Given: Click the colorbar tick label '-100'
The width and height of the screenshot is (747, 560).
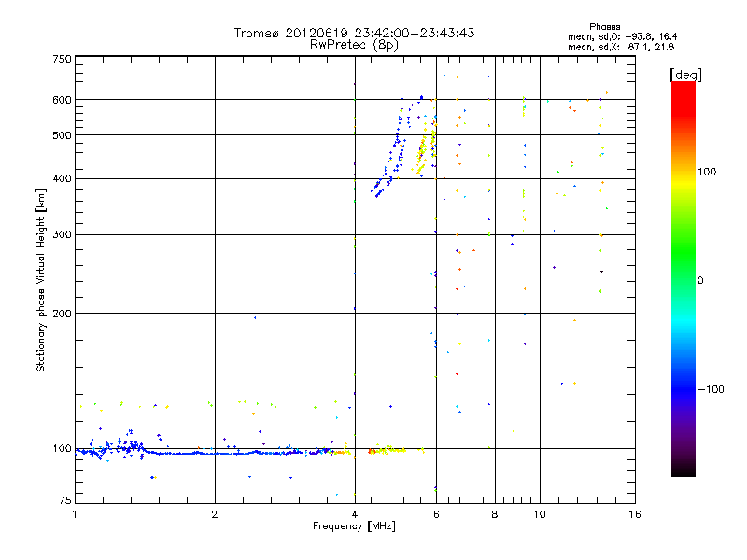Looking at the screenshot, I should [711, 389].
